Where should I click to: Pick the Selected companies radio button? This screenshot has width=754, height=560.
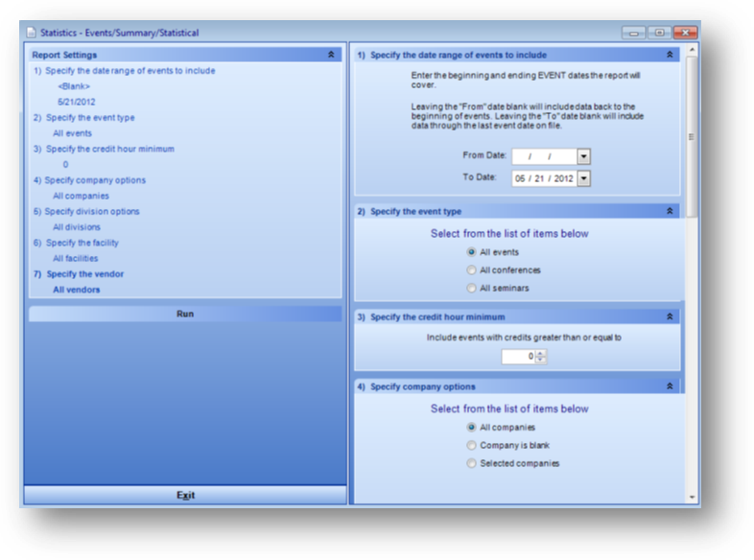[x=471, y=463]
